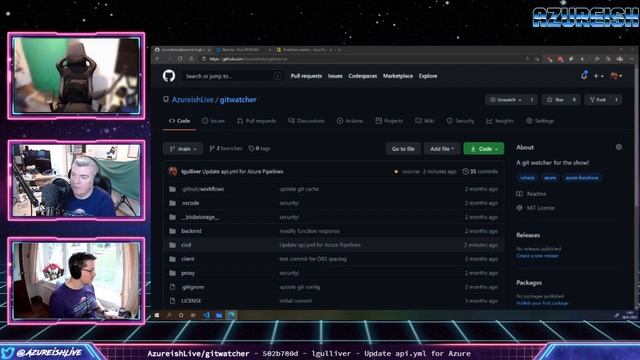Open latest commit message for Azure Pipelines
This screenshot has height=360, width=640.
243,171
